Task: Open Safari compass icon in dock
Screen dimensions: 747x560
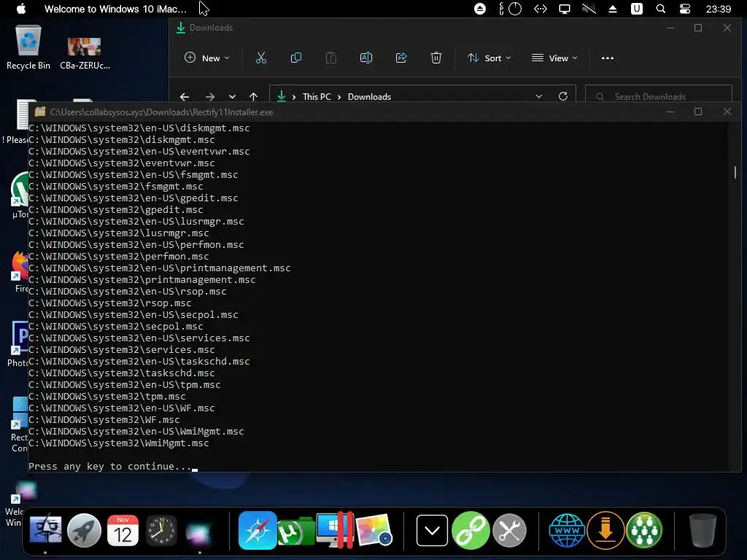Action: [x=258, y=530]
